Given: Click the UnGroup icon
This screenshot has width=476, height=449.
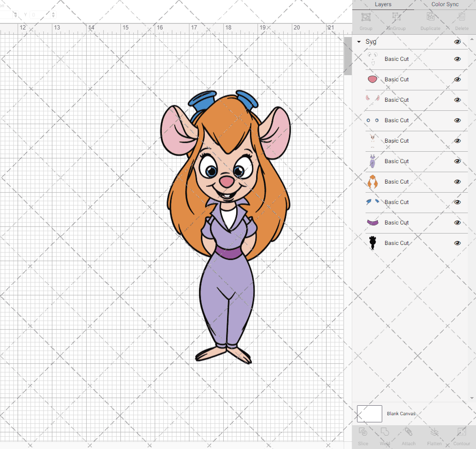Looking at the screenshot, I should pos(396,17).
